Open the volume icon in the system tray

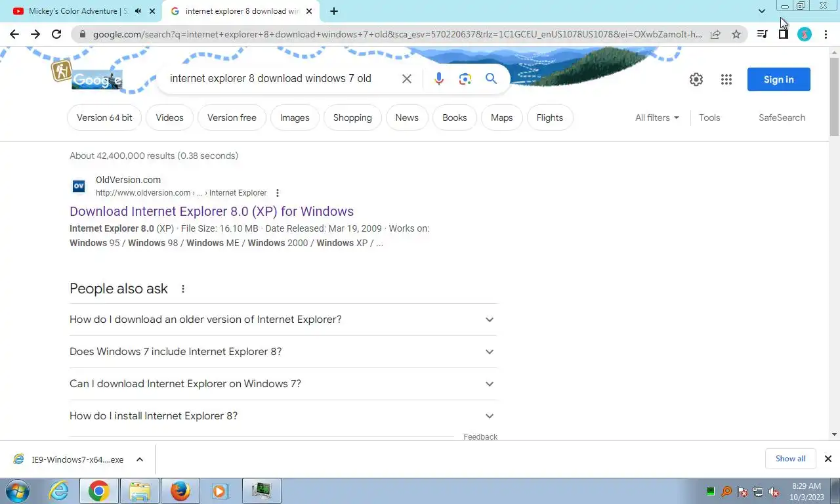774,492
